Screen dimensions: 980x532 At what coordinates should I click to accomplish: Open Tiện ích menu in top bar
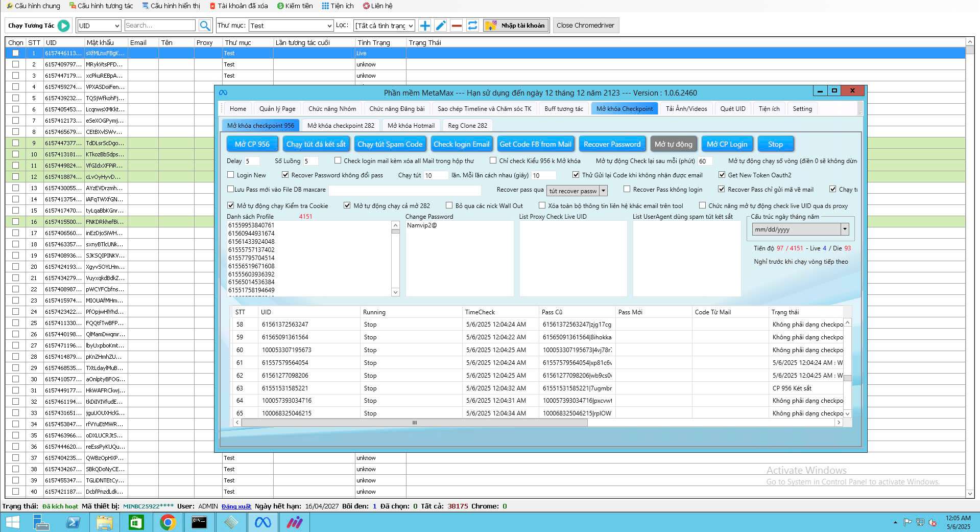pyautogui.click(x=338, y=6)
